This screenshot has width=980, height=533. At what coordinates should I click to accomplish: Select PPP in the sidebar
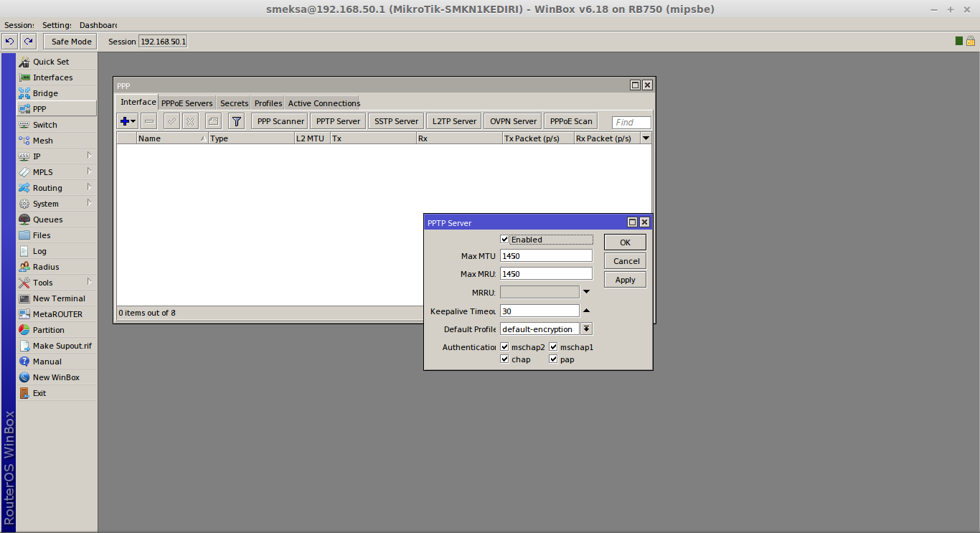[x=57, y=109]
